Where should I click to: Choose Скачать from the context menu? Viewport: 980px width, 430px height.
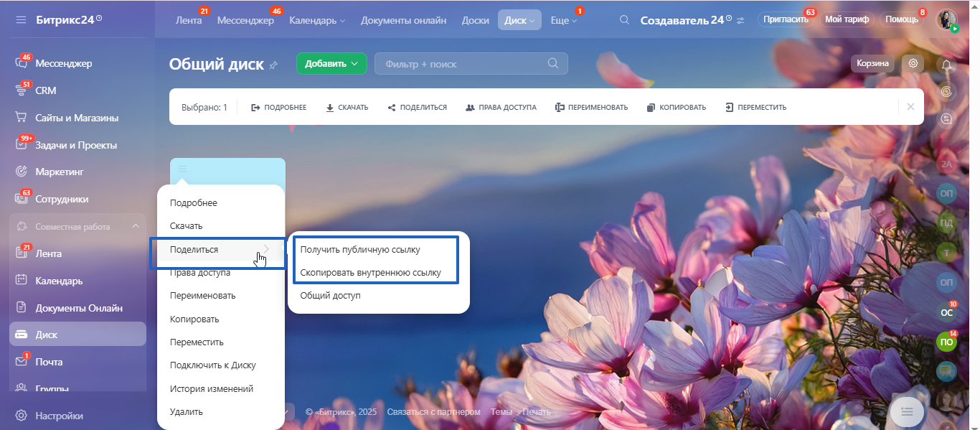(187, 225)
